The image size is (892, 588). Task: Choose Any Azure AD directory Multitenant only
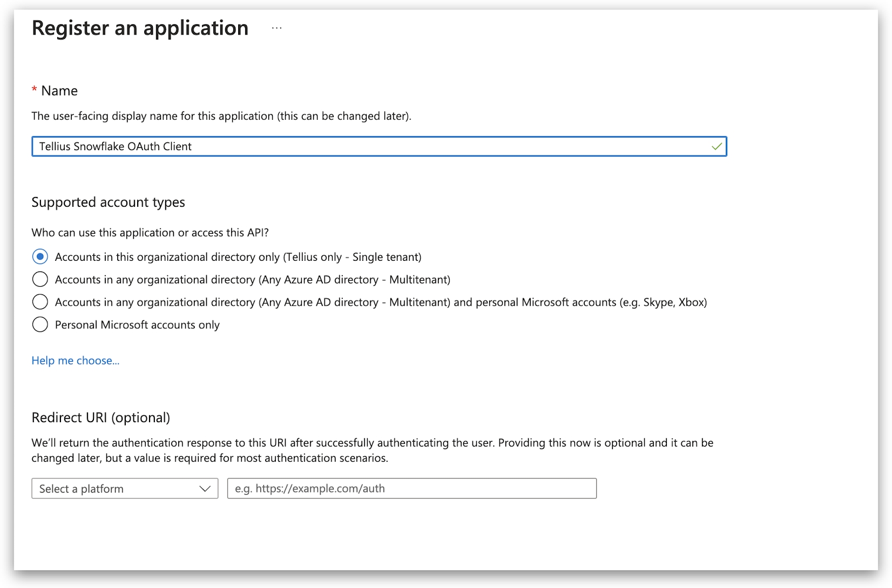tap(40, 279)
